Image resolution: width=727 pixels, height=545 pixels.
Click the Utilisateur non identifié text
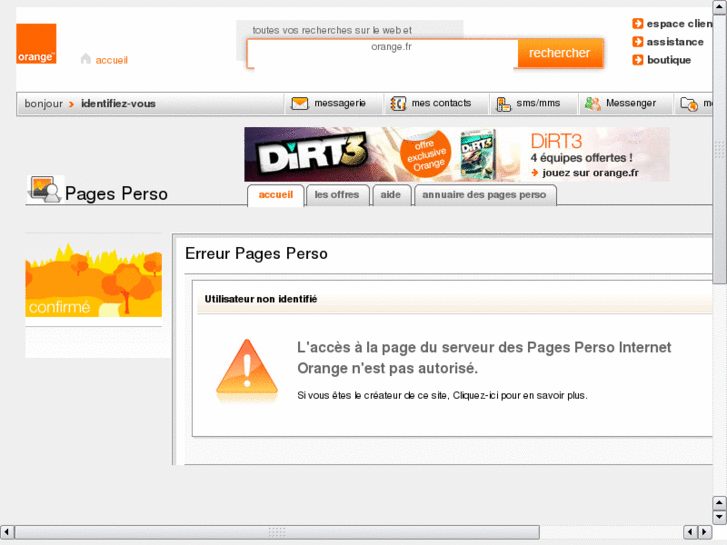click(x=261, y=299)
